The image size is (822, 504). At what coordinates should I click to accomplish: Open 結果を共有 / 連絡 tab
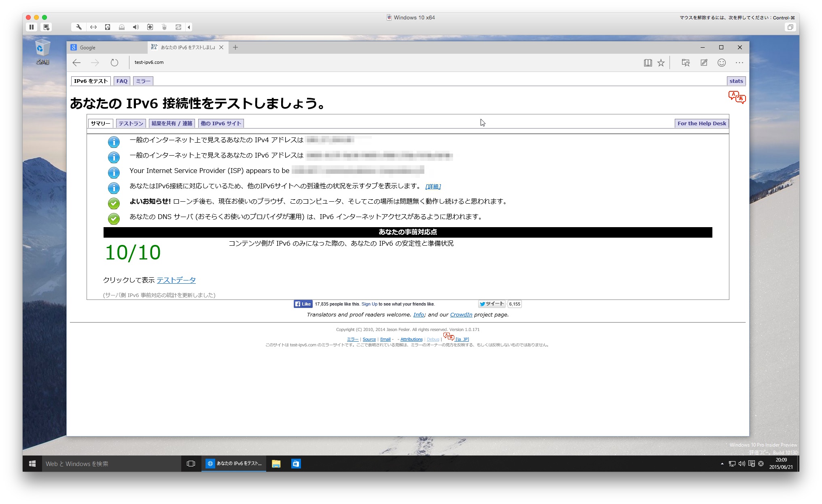(x=172, y=123)
